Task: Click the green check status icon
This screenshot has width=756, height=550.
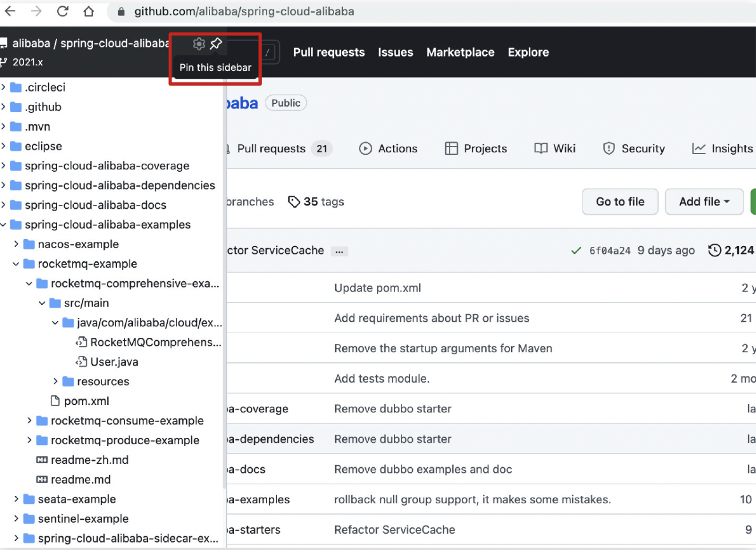Action: (x=576, y=250)
